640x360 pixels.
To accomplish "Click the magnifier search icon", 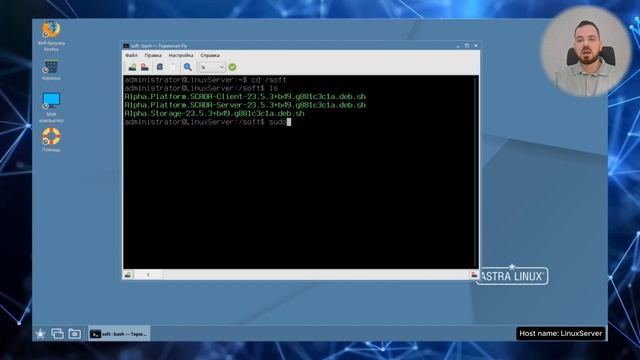I will pos(188,67).
